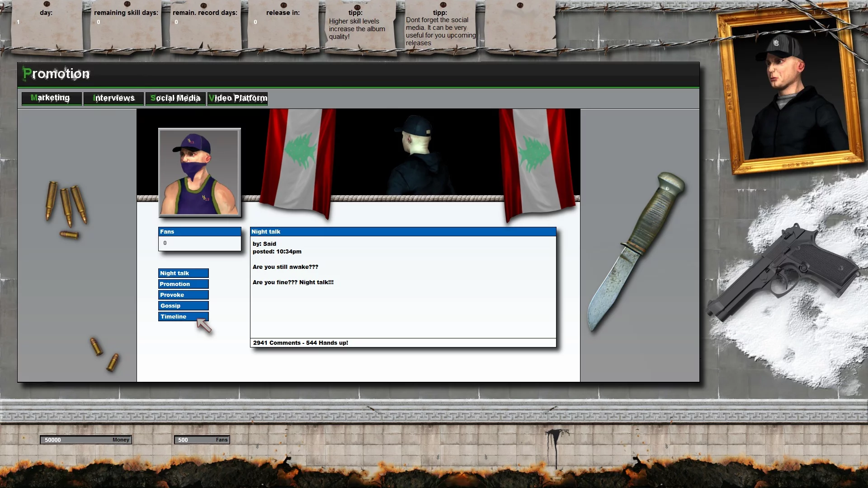
Task: Click the 'Are you still awake???' line
Action: click(x=285, y=267)
